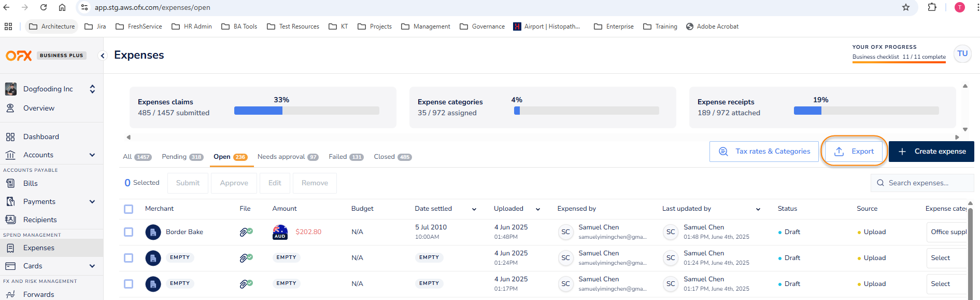The height and width of the screenshot is (300, 980).
Task: Select the second expense row checkbox
Action: click(129, 258)
